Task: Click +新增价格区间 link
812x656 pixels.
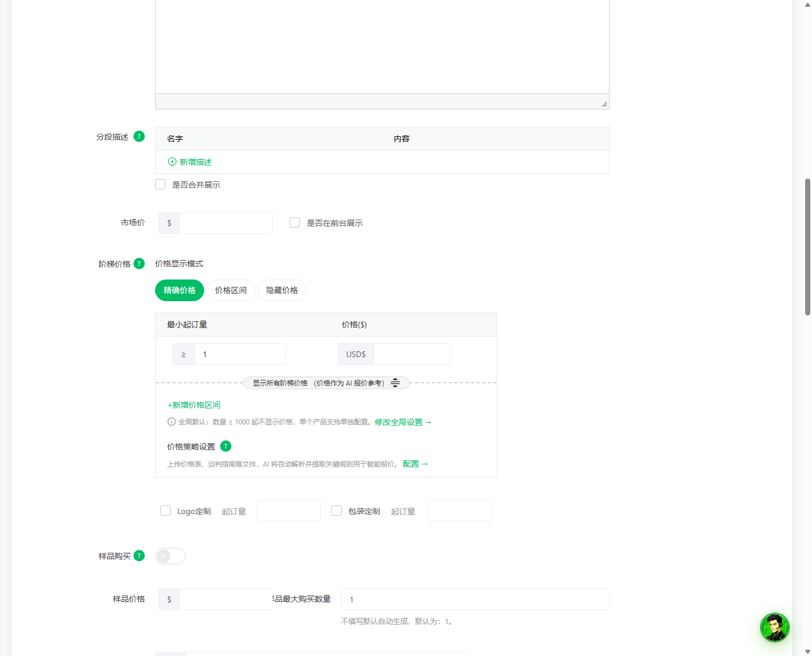Action: pos(194,405)
